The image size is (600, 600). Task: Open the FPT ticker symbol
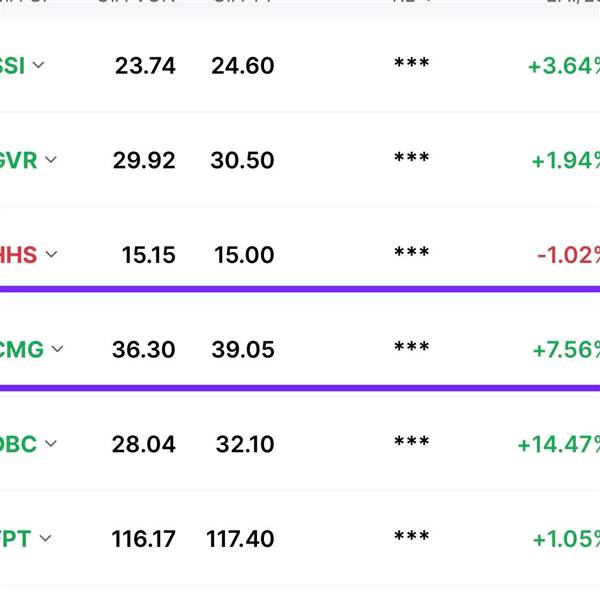[x=15, y=539]
